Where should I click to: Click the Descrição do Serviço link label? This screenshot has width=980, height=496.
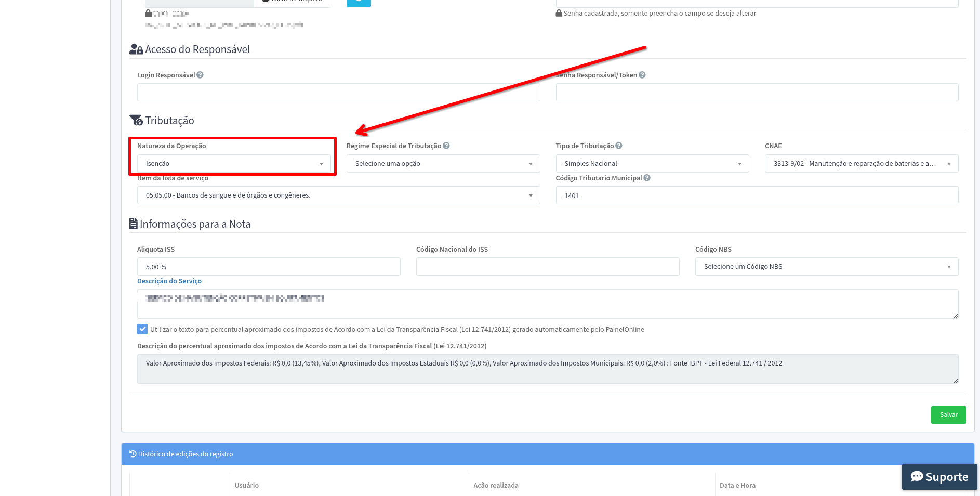click(x=169, y=281)
